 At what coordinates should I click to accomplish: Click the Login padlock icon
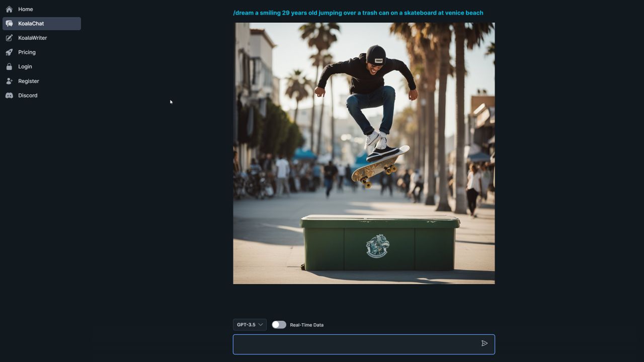[9, 66]
